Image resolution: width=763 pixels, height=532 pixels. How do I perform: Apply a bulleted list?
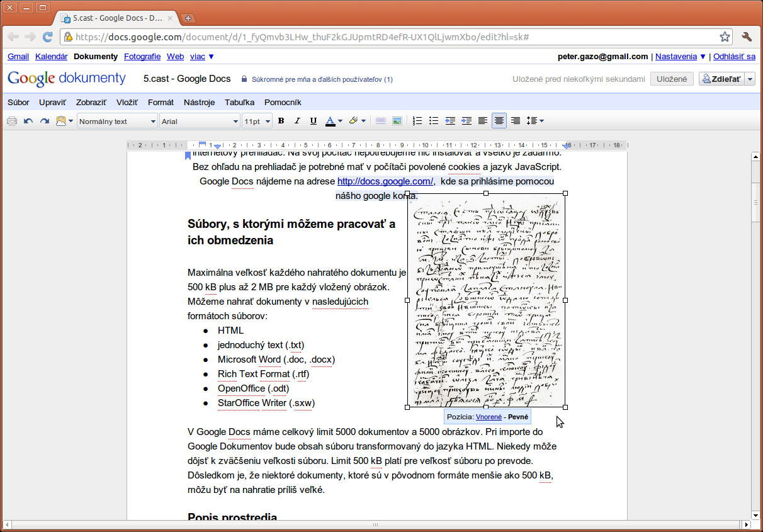pos(433,121)
